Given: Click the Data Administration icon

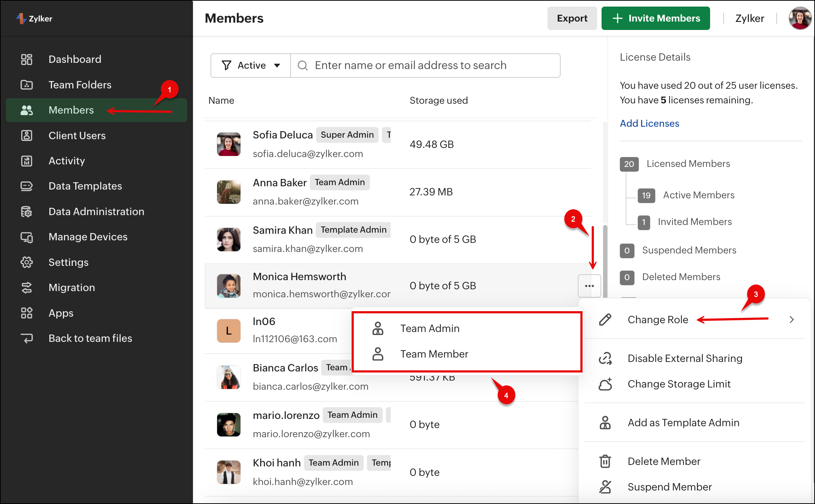Looking at the screenshot, I should point(27,211).
